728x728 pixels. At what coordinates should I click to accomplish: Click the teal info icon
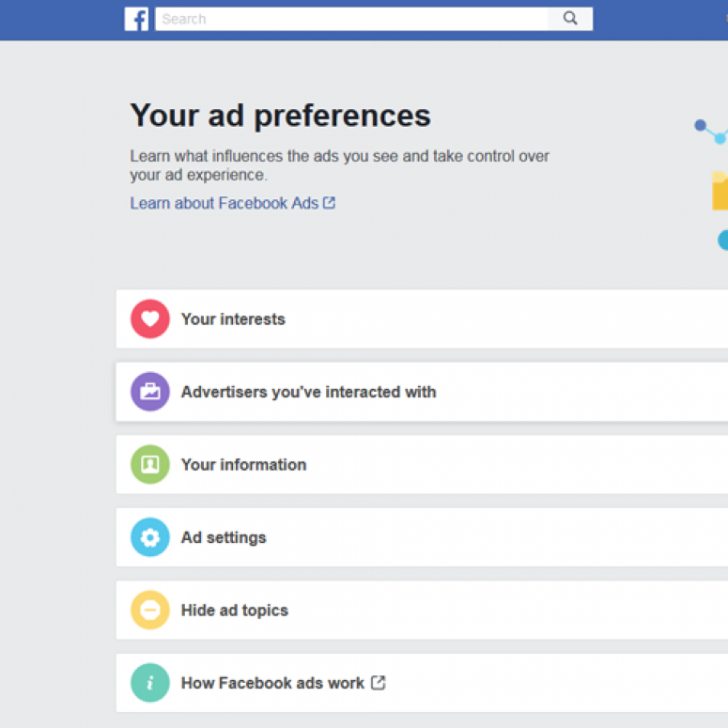(x=150, y=683)
